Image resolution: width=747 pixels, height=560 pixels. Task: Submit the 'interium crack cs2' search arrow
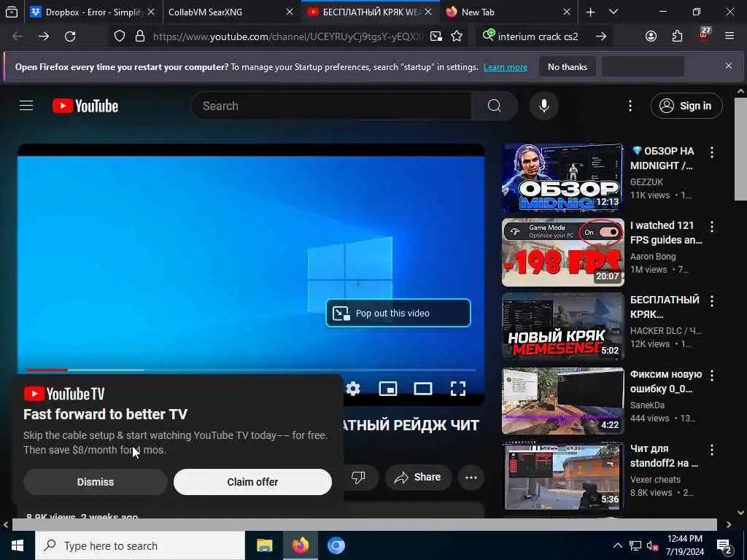click(x=601, y=36)
